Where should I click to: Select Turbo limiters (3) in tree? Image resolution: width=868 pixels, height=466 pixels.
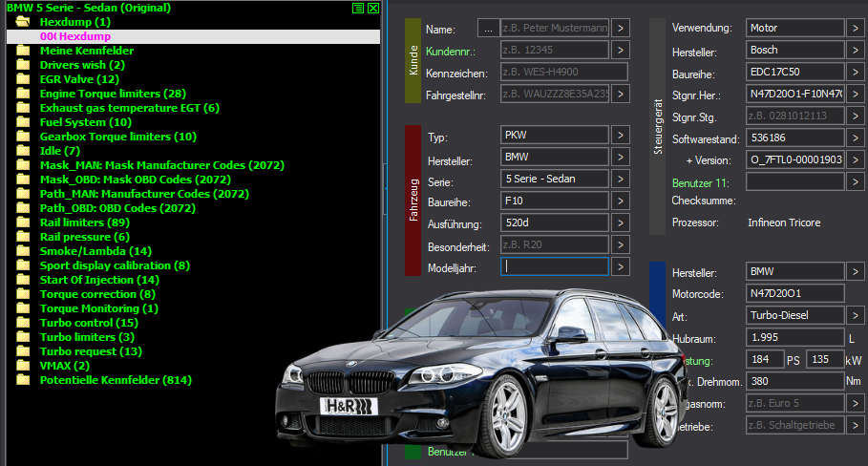pyautogui.click(x=87, y=337)
